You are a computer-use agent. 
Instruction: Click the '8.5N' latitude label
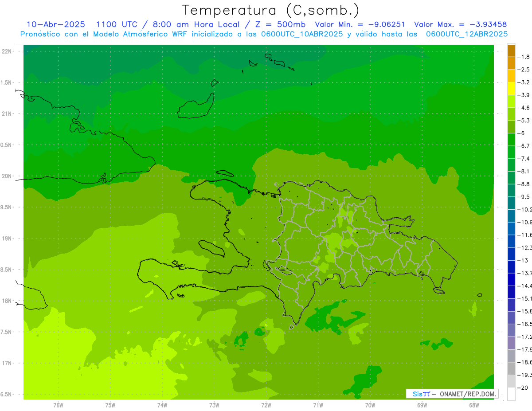point(7,270)
